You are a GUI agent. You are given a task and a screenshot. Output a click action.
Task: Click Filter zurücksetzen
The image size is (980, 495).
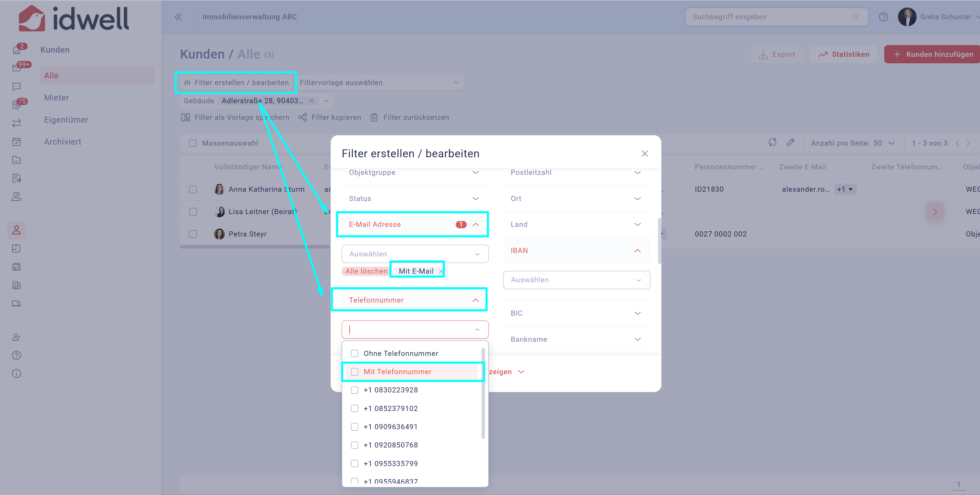click(410, 117)
